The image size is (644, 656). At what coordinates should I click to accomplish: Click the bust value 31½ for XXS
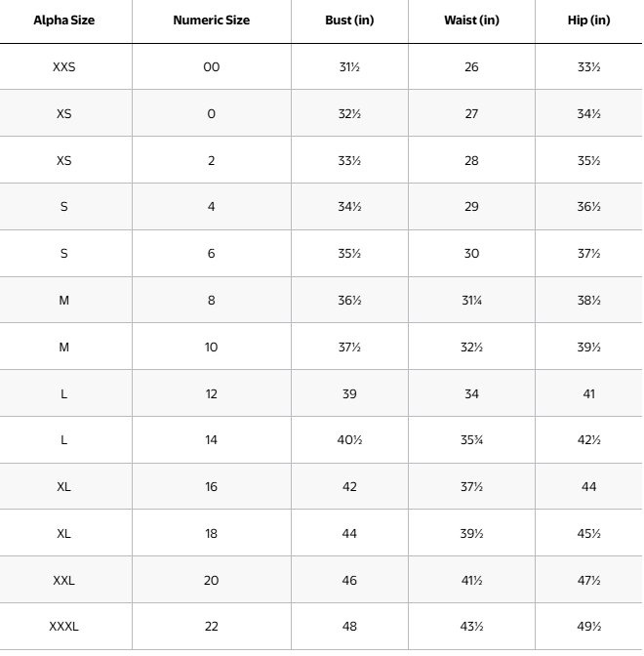point(349,67)
